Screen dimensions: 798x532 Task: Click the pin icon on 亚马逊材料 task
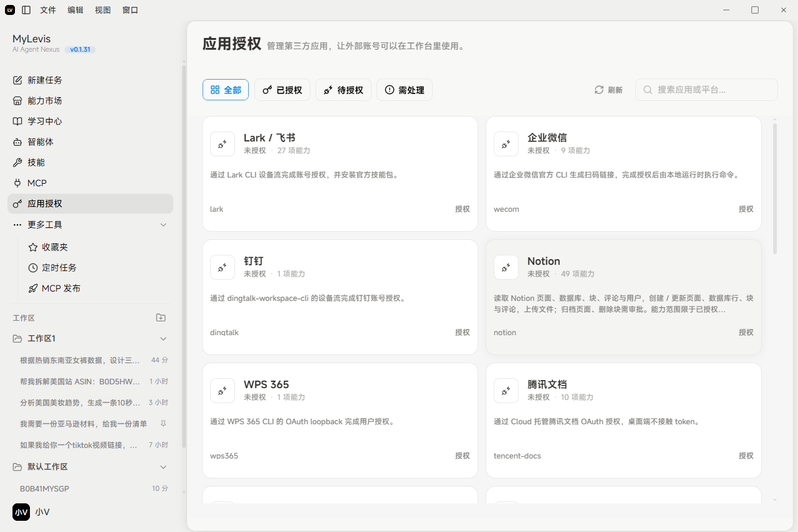(163, 424)
